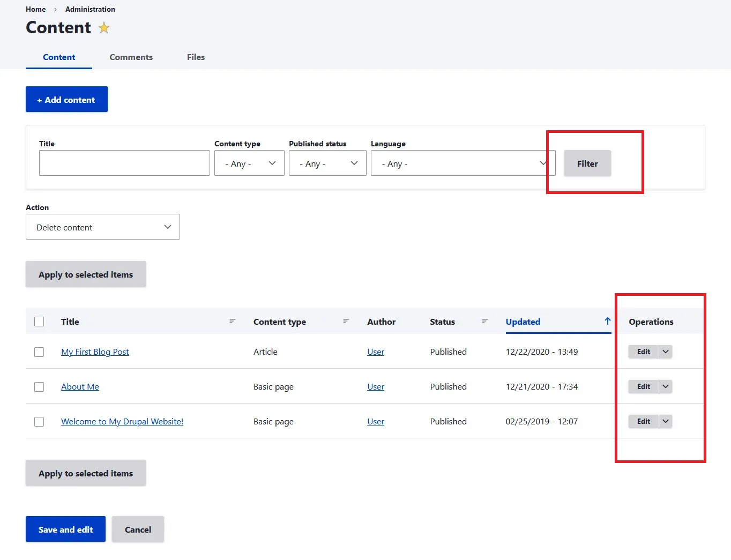Image resolution: width=731 pixels, height=560 pixels.
Task: Open User author link in About Me row
Action: pos(376,386)
